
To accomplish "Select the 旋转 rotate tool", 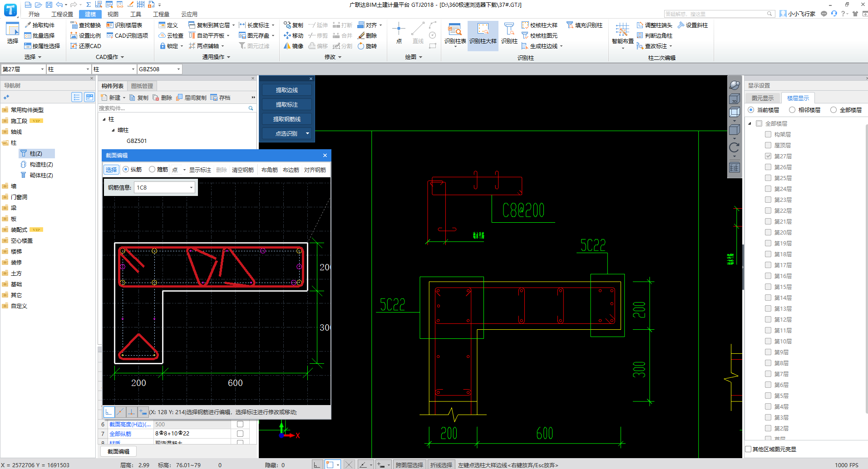I will (367, 46).
